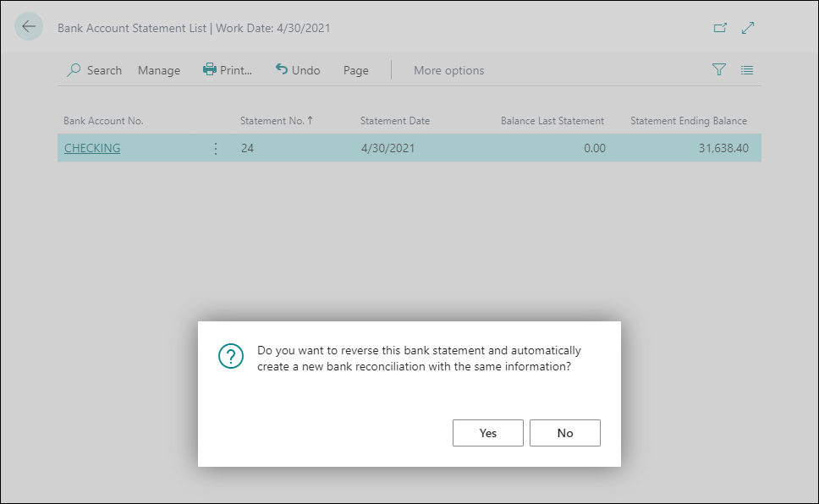Confirm reversal by clicking Yes
The height and width of the screenshot is (504, 819).
point(487,433)
